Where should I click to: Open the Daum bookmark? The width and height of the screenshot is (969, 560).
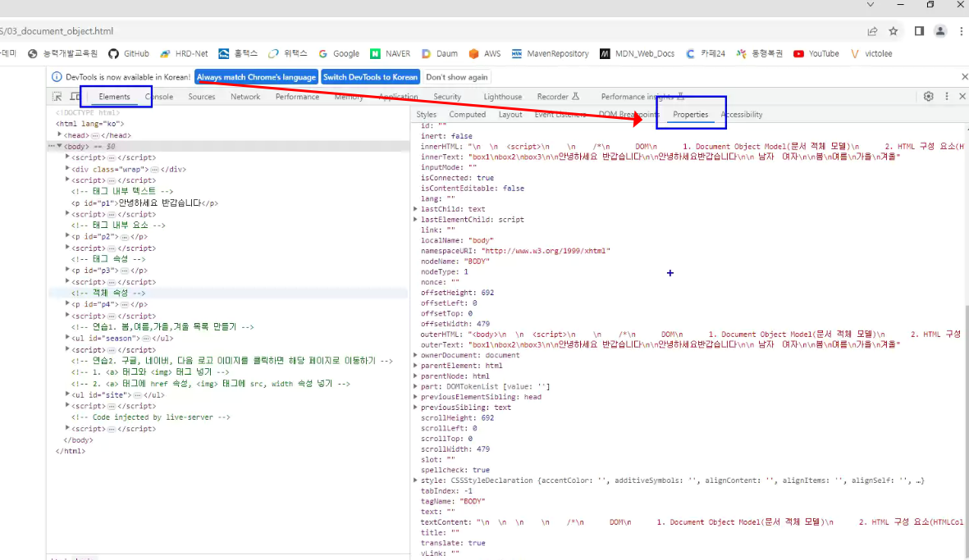[440, 54]
